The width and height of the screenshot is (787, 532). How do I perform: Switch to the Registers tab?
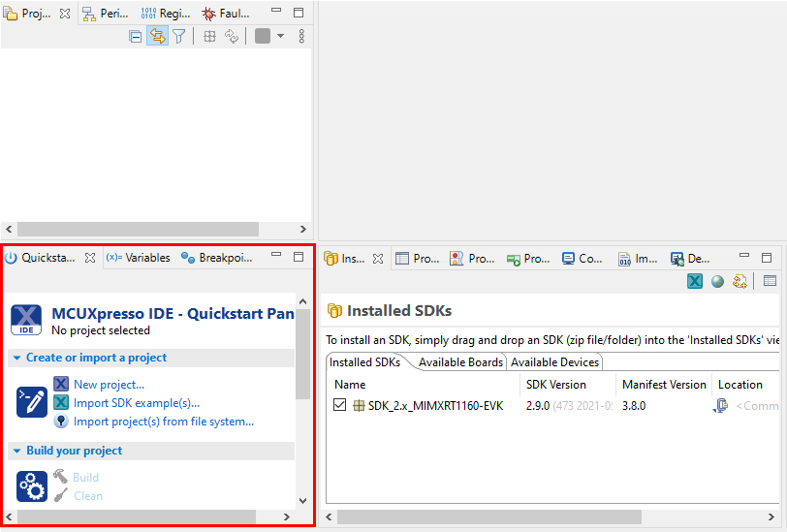point(165,14)
